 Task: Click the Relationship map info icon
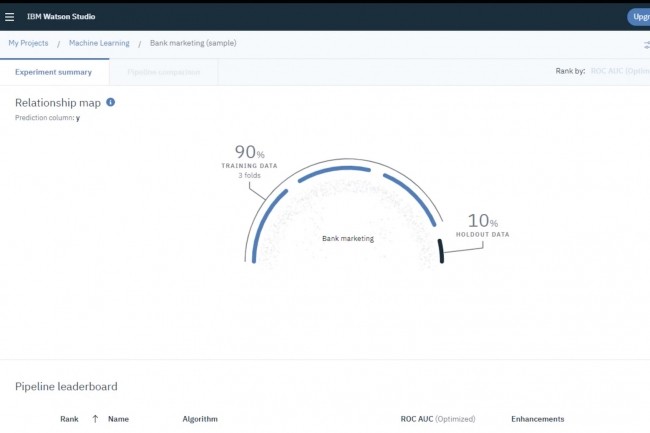pyautogui.click(x=110, y=102)
